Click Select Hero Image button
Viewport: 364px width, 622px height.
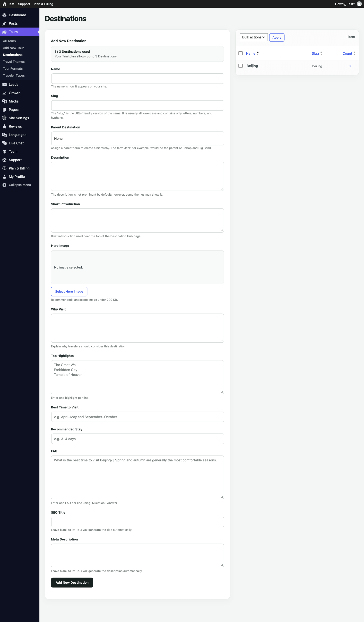coord(69,292)
